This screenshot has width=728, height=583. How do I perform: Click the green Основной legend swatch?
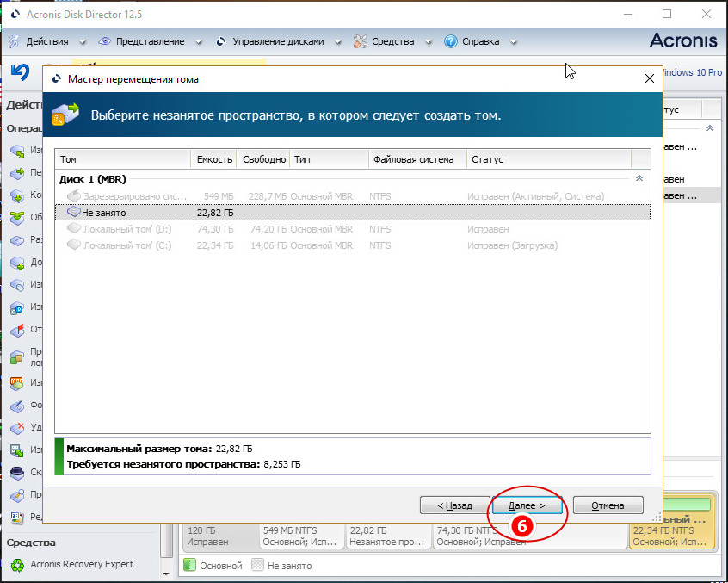189,565
